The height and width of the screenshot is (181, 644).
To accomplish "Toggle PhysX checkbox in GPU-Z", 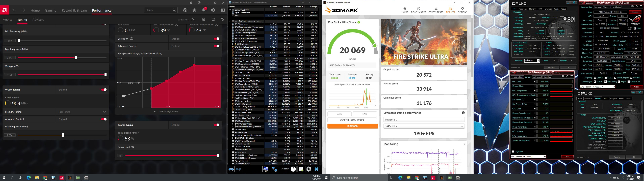I will tap(620, 82).
